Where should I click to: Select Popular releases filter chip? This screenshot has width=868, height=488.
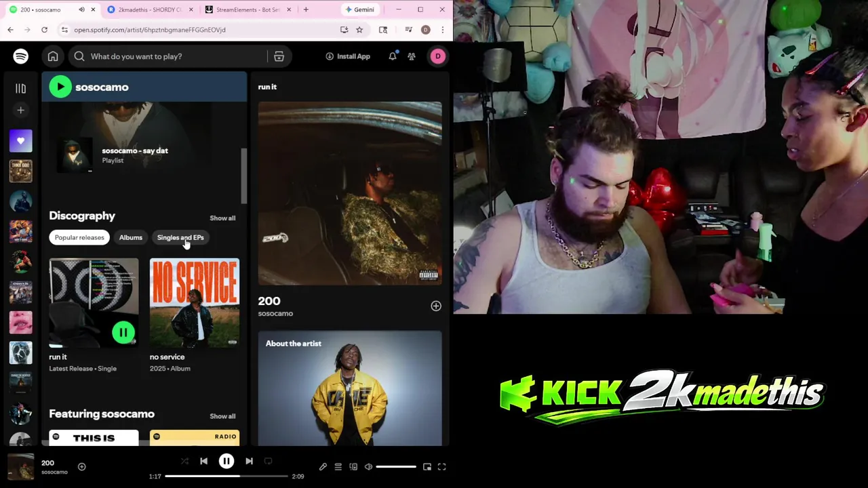[x=79, y=237]
